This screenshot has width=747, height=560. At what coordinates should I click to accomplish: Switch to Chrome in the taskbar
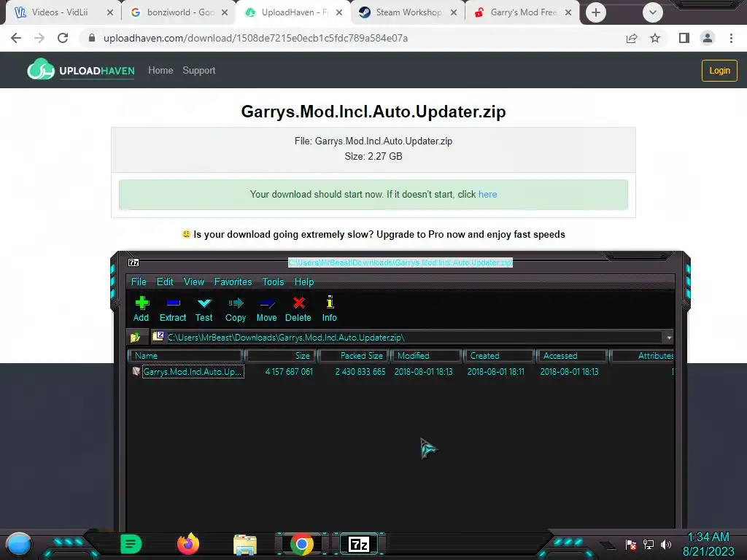click(x=302, y=544)
